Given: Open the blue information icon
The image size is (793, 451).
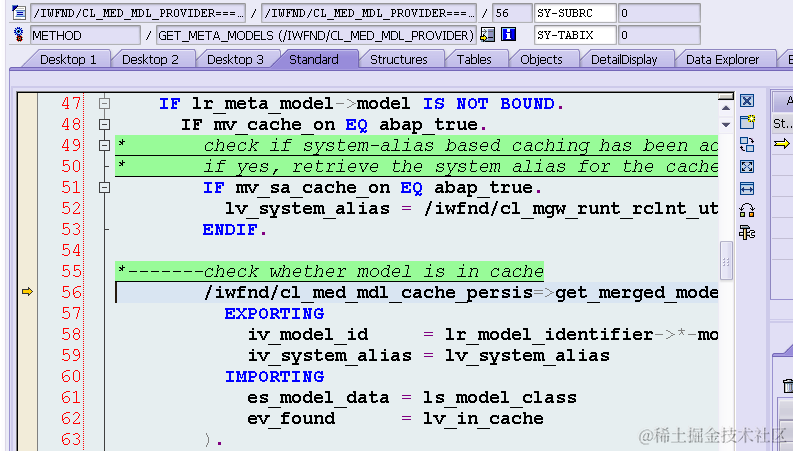Looking at the screenshot, I should pos(508,34).
